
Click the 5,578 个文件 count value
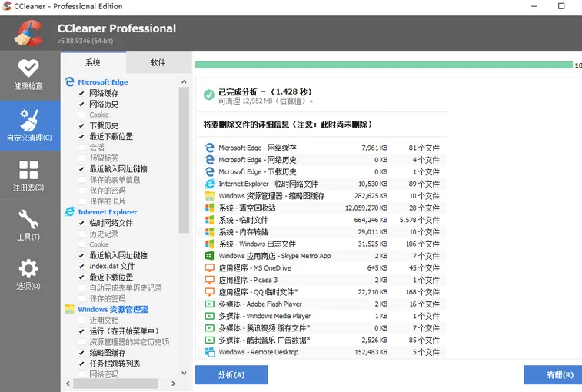419,220
